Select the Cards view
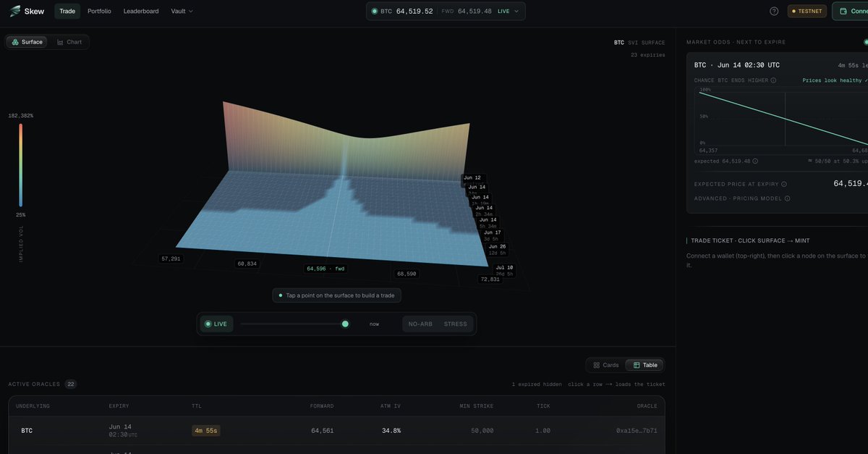The width and height of the screenshot is (868, 454). click(606, 365)
